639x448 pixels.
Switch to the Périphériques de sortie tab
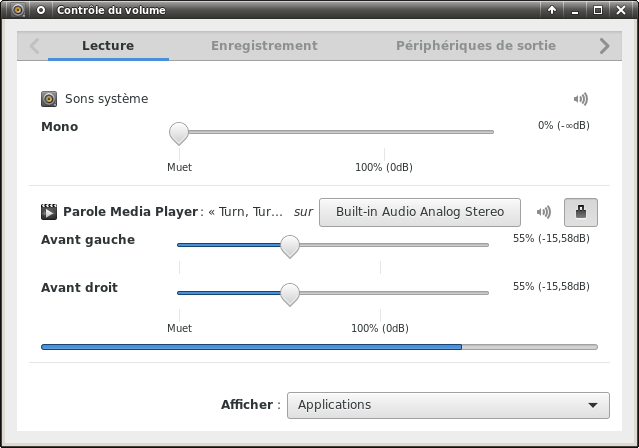click(476, 46)
